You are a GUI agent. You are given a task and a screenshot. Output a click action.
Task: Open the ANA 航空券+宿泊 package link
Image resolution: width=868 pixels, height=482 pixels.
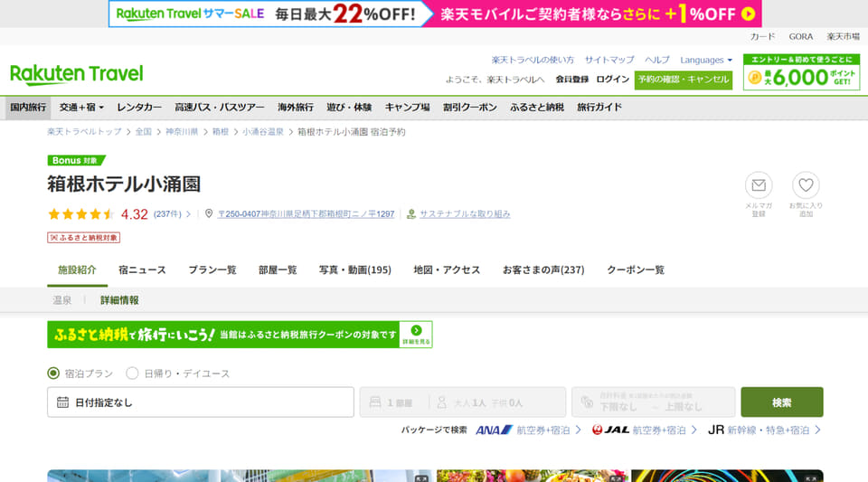[x=528, y=430]
